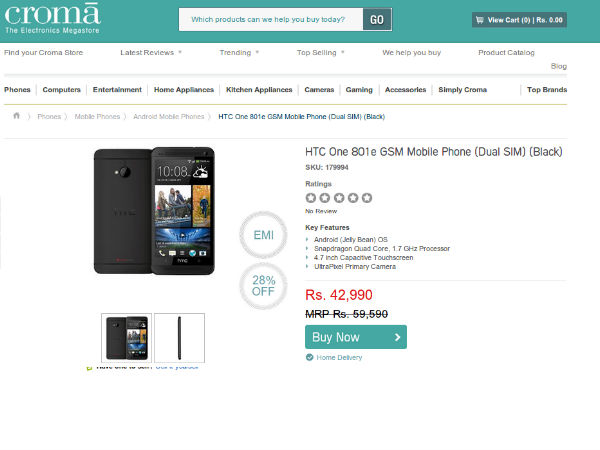Screen dimensions: 600x450
Task: Click the home breadcrumb icon
Action: [16, 116]
